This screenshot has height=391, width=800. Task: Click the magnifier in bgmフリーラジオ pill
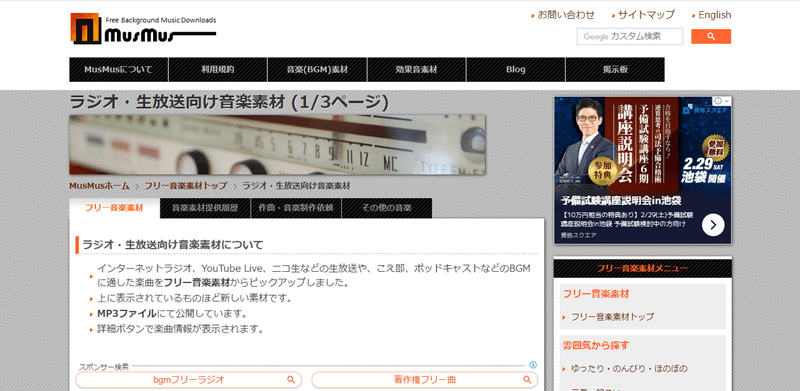tap(291, 380)
